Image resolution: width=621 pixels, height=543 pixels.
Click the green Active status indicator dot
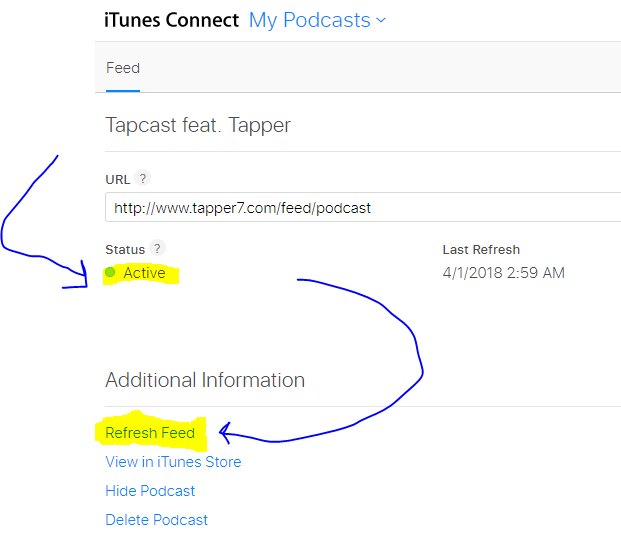[x=110, y=272]
